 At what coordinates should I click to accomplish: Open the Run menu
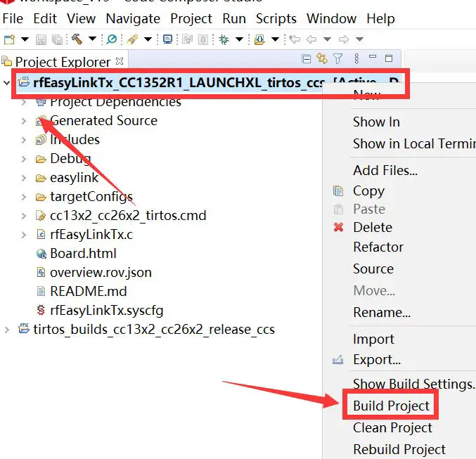click(234, 19)
